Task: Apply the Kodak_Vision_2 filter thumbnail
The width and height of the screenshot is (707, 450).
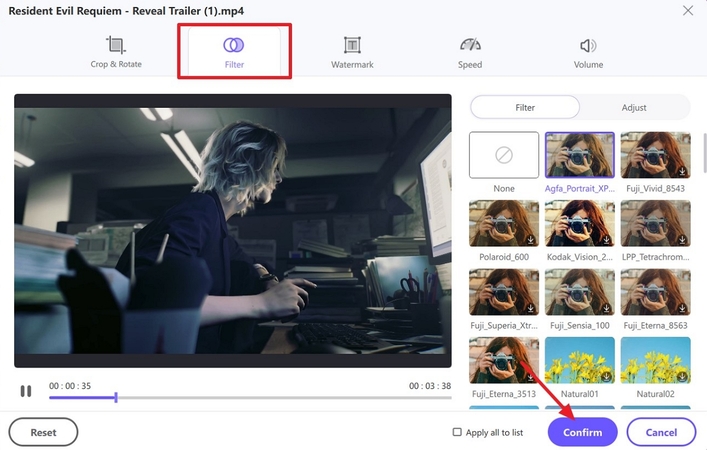Action: (579, 223)
